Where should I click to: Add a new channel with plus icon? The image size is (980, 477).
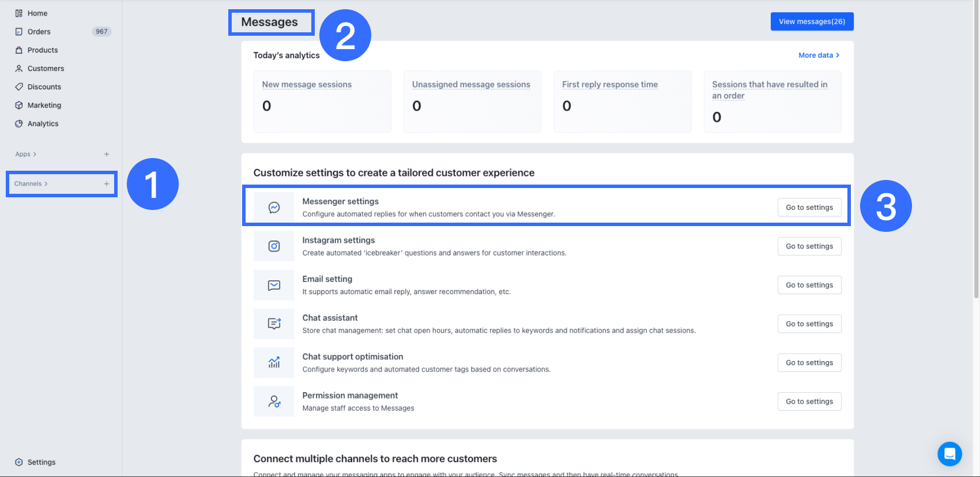pyautogui.click(x=107, y=184)
